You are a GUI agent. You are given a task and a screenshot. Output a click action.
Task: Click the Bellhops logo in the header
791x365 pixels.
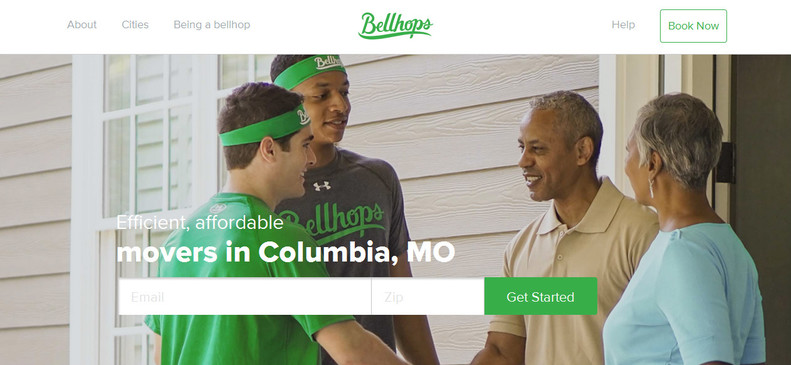coord(396,26)
